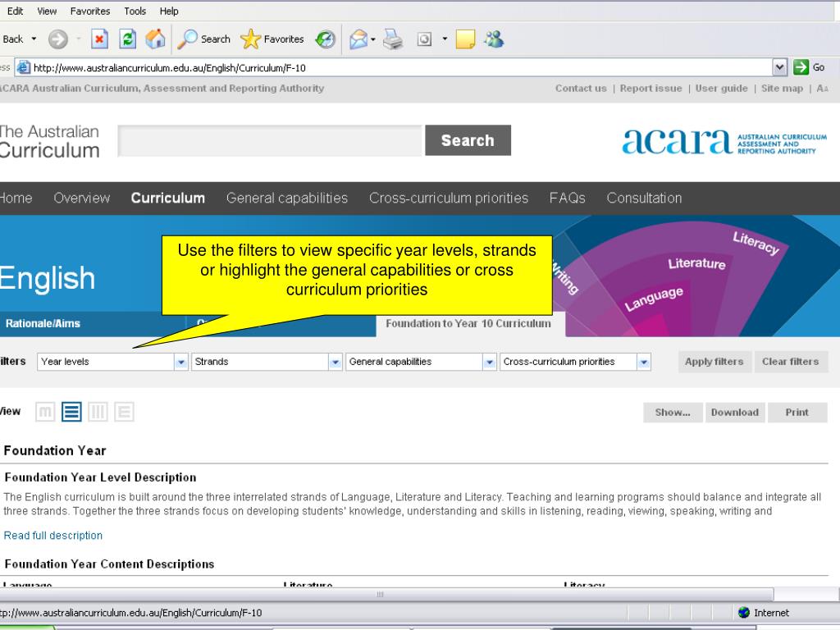The height and width of the screenshot is (630, 840).
Task: Open the Consultation navigation item
Action: pyautogui.click(x=644, y=199)
